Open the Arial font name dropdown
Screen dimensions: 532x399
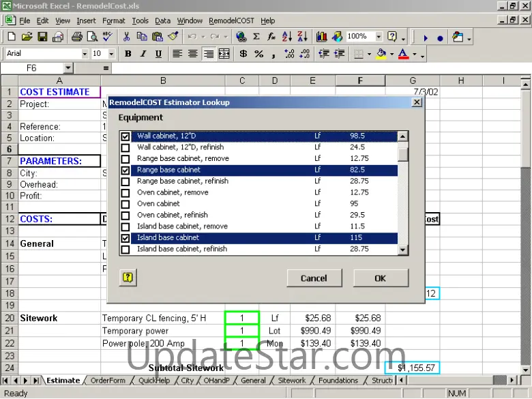[85, 54]
